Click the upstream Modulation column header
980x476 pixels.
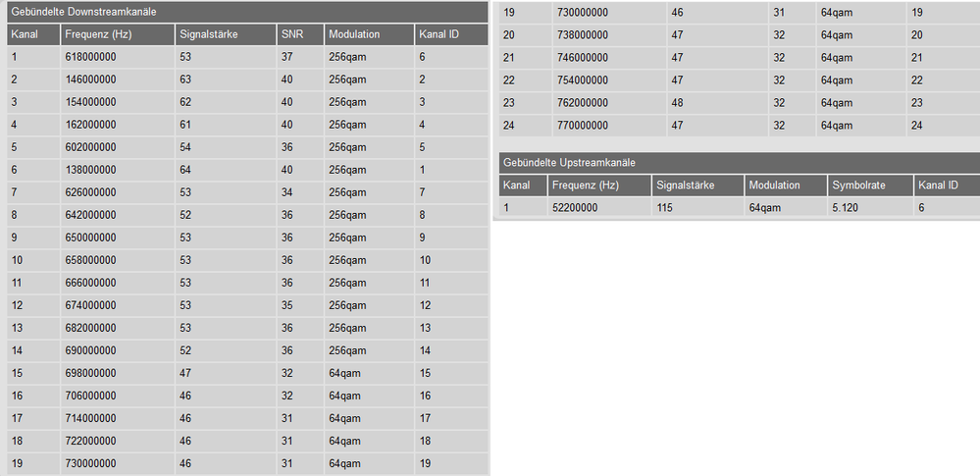pyautogui.click(x=774, y=185)
